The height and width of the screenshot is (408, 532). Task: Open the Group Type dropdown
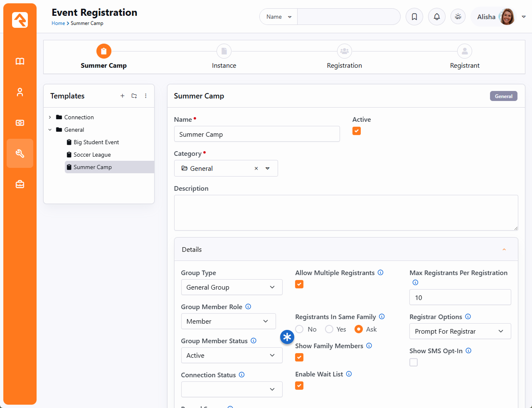click(x=232, y=287)
